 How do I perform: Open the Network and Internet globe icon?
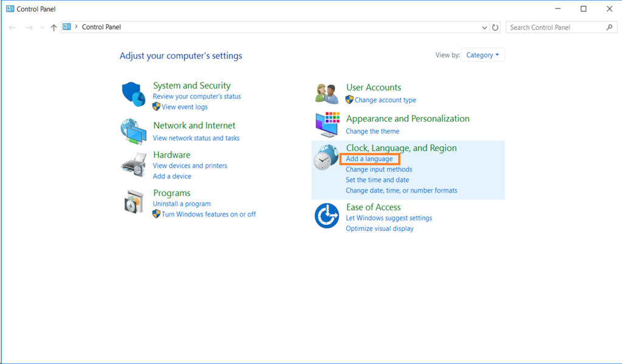[134, 132]
